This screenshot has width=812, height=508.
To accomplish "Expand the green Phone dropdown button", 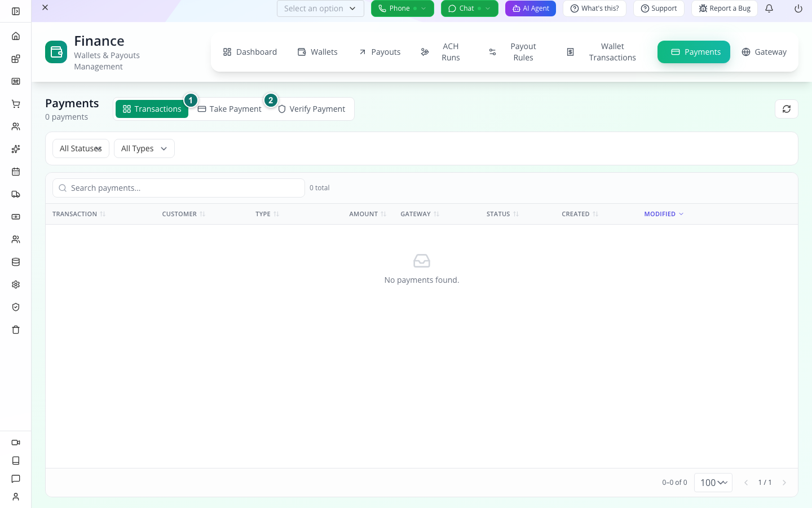I will pyautogui.click(x=403, y=8).
